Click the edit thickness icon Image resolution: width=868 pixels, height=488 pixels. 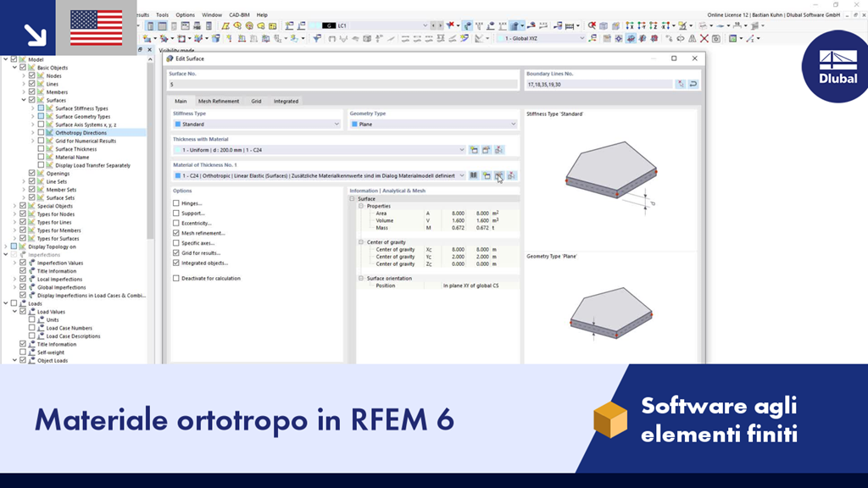click(x=486, y=150)
